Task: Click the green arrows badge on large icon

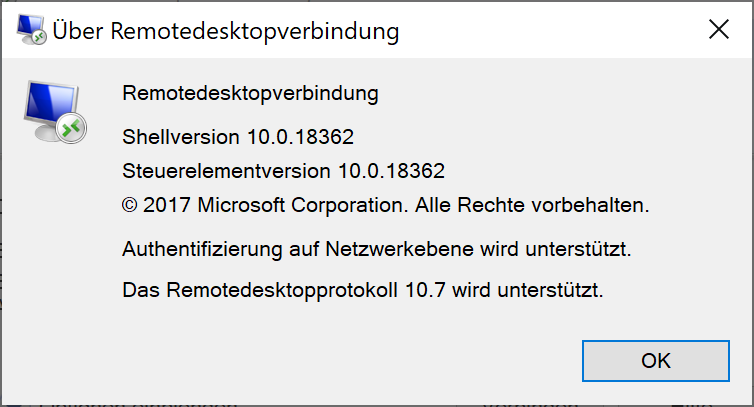Action: point(71,128)
